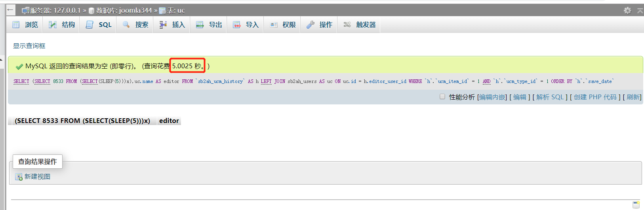Click the green success checkmark icon
The height and width of the screenshot is (210, 644).
click(x=19, y=66)
